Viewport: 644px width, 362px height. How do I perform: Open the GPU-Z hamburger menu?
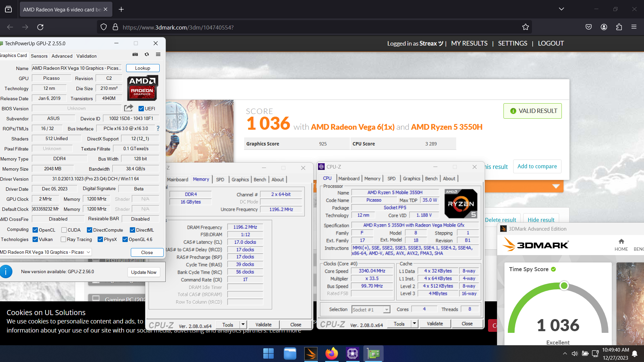click(158, 54)
